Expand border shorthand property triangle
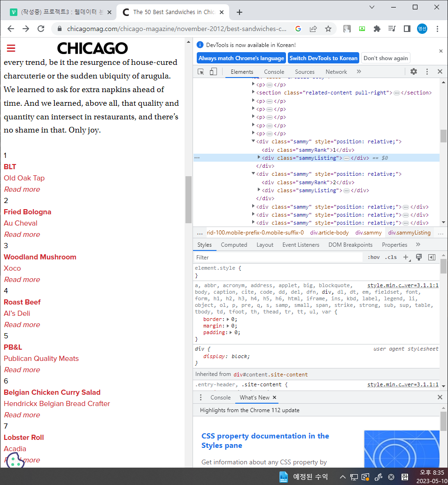The width and height of the screenshot is (448, 485). click(228, 319)
